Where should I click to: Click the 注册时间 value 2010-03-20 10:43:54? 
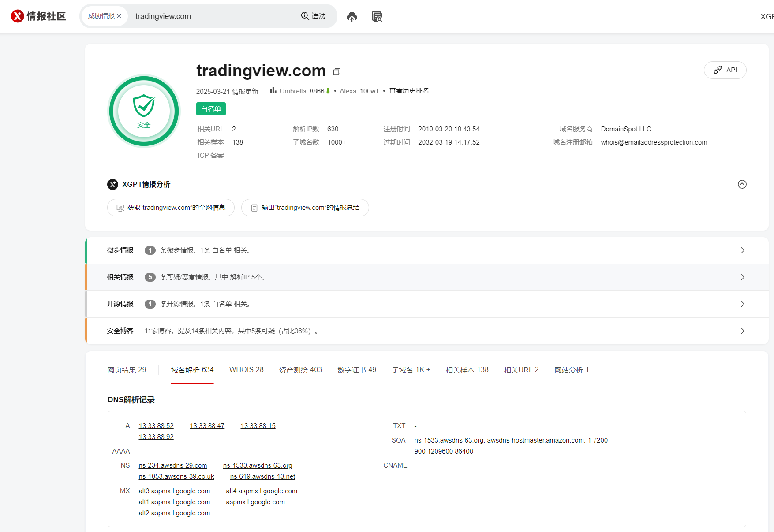click(x=449, y=129)
